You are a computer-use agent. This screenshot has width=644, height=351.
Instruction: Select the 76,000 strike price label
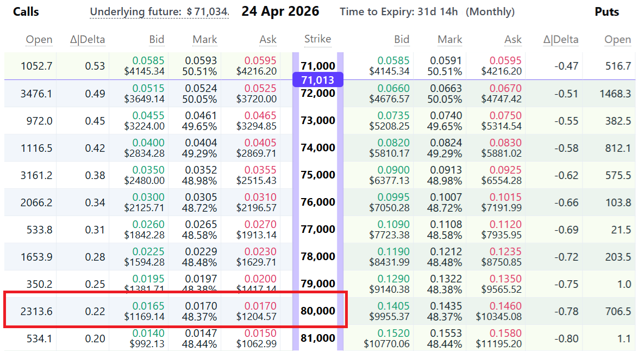tap(318, 202)
